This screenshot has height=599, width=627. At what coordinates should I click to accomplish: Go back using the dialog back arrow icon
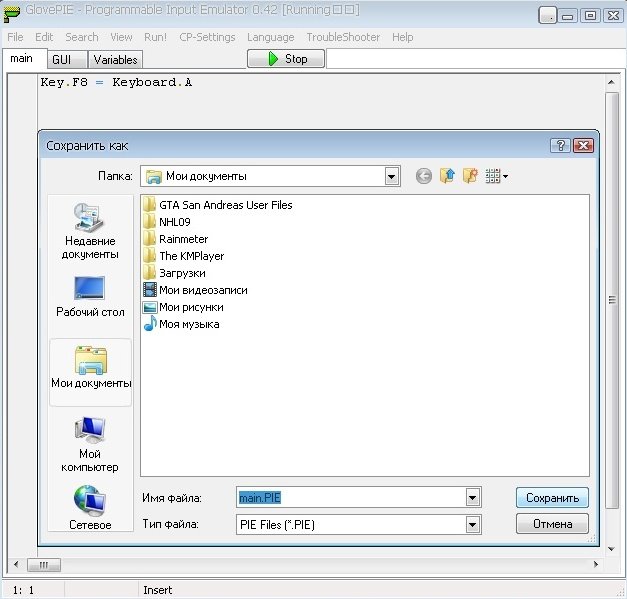click(x=423, y=176)
